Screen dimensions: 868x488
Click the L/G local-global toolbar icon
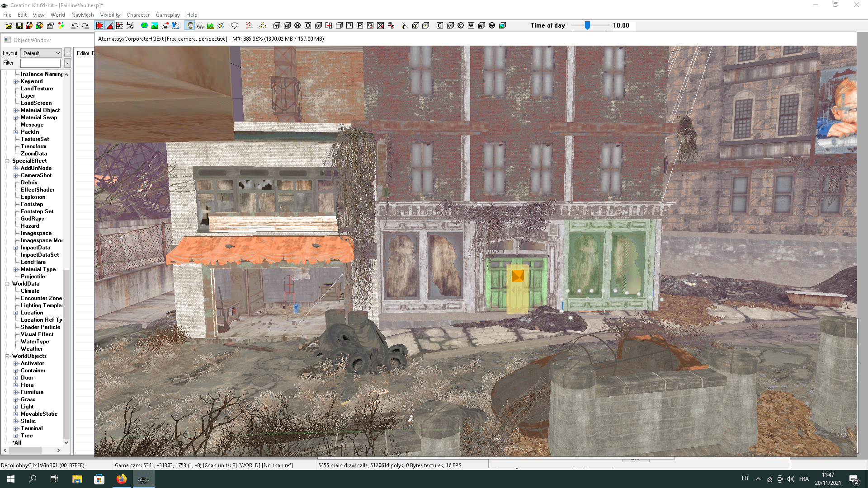pyautogui.click(x=130, y=26)
